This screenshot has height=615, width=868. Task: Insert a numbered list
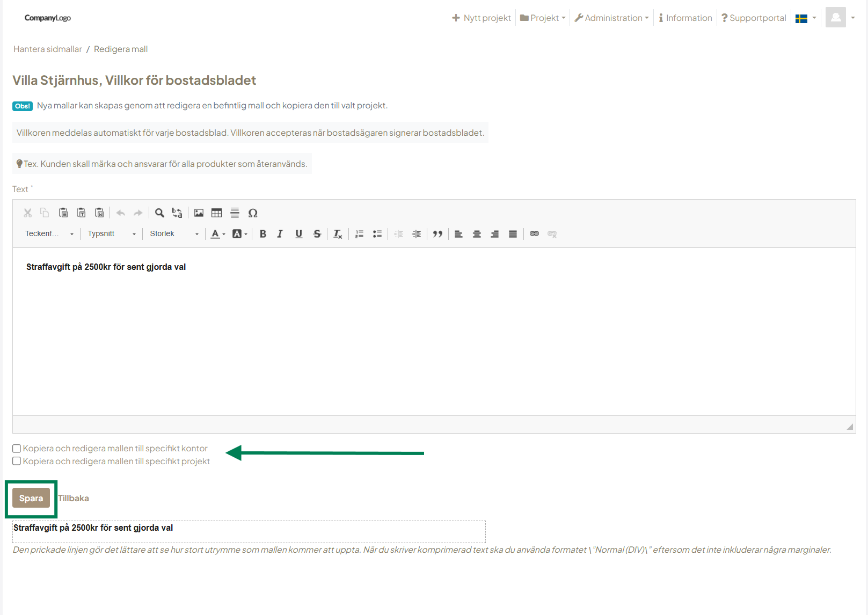point(359,234)
